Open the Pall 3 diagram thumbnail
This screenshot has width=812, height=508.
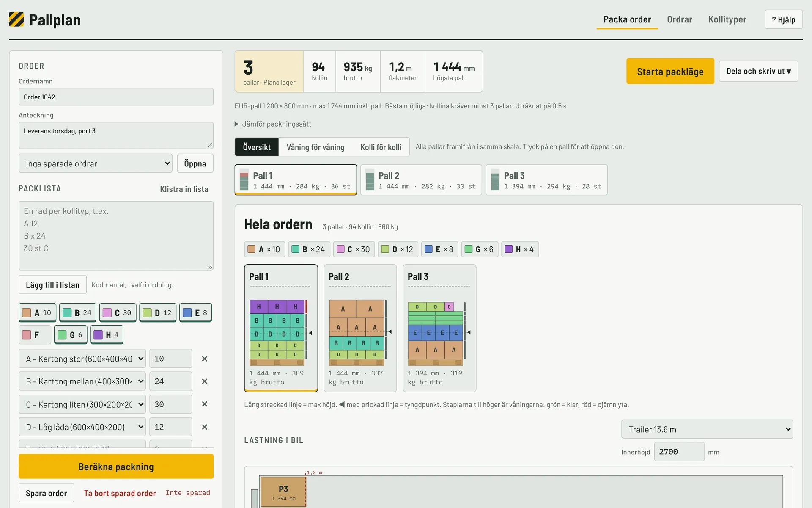(x=439, y=328)
